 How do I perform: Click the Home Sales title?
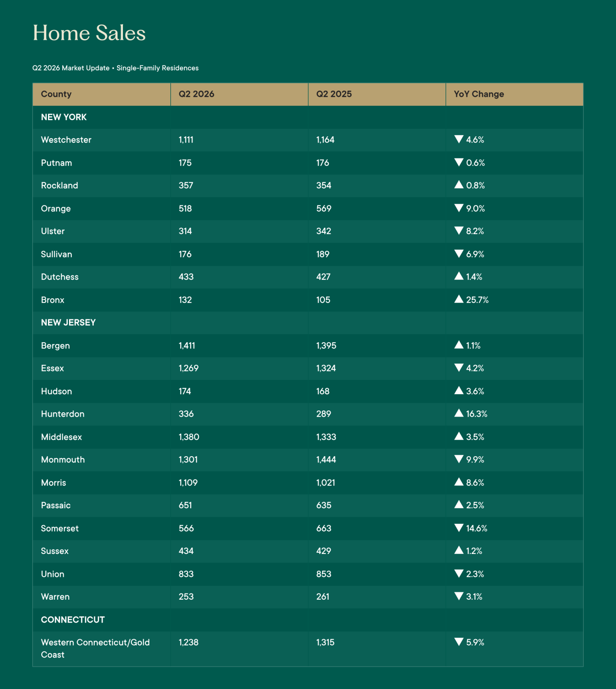(x=89, y=33)
